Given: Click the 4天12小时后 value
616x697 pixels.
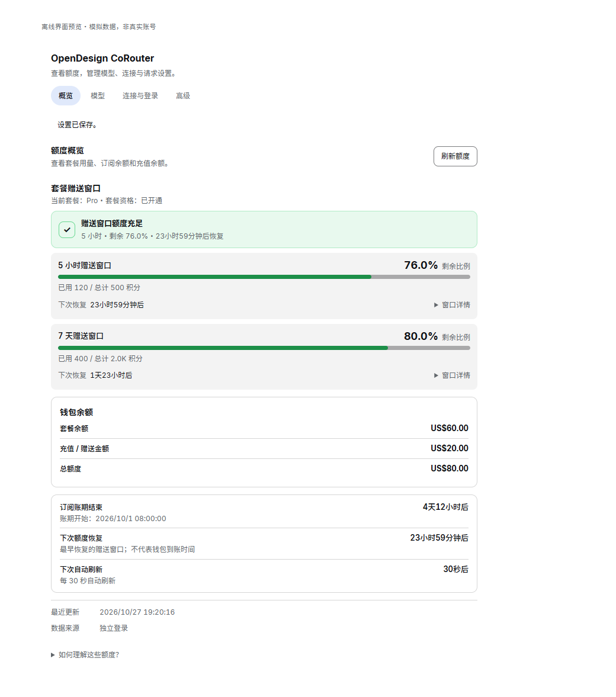Looking at the screenshot, I should pyautogui.click(x=445, y=507).
